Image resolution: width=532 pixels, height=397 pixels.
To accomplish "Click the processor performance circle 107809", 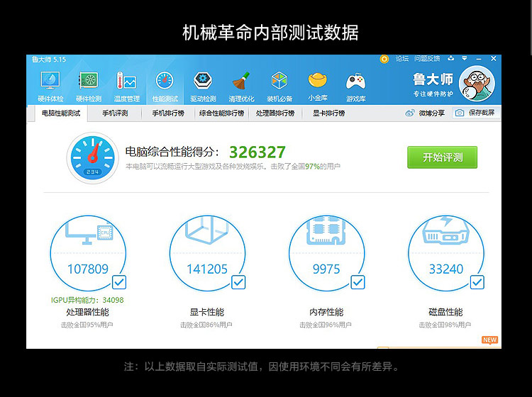I will click(x=88, y=253).
